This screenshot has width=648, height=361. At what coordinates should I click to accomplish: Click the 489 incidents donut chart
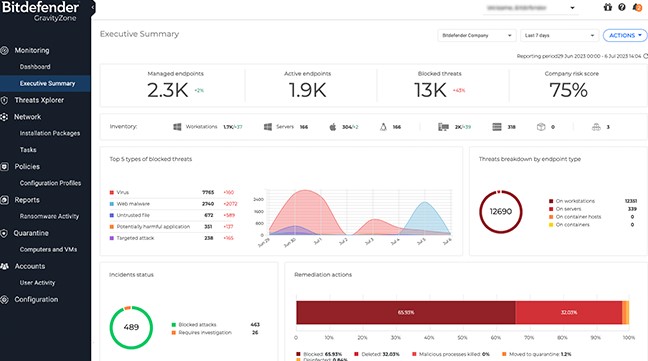point(131,327)
